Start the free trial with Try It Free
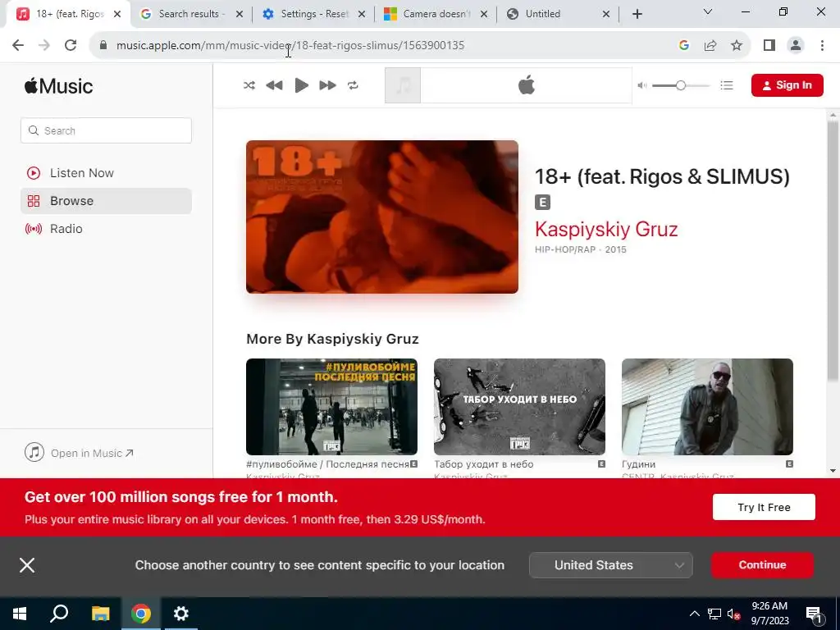 tap(764, 507)
